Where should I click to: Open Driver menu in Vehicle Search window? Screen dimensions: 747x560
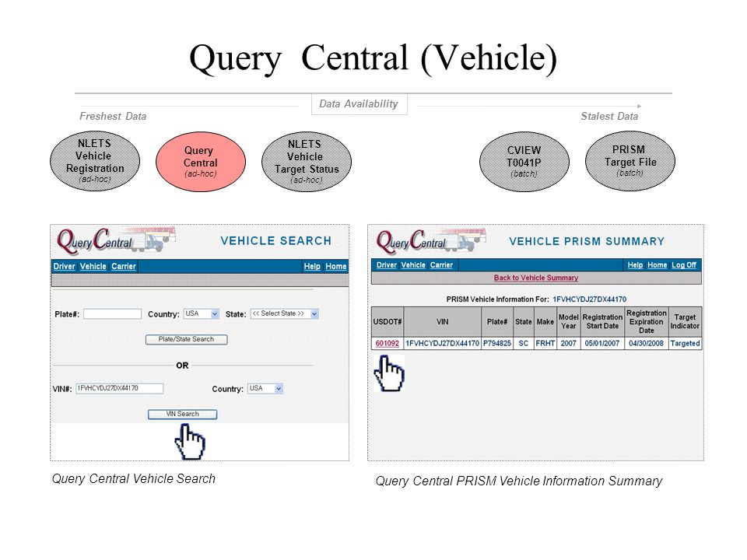tap(64, 266)
